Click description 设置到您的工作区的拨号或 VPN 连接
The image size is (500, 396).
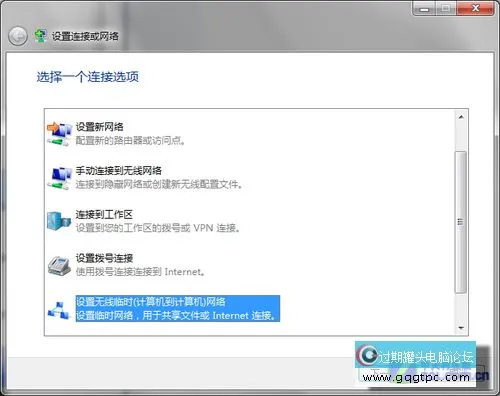(158, 228)
